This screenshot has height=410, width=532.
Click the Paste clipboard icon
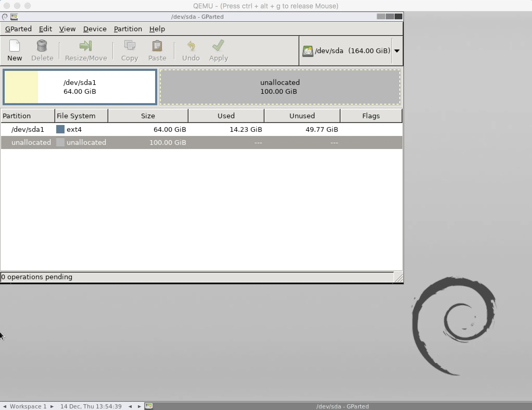click(x=157, y=46)
